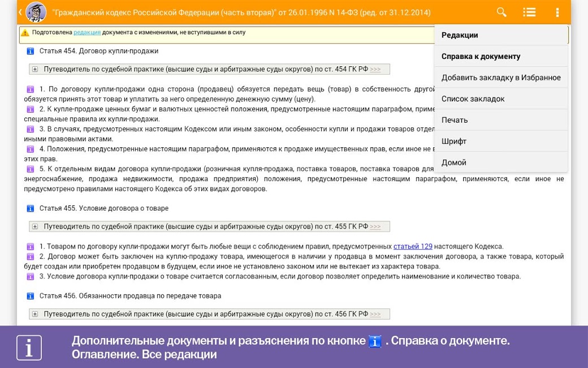The height and width of the screenshot is (368, 588).
Task: Open search with the magnifier icon
Action: pos(501,12)
